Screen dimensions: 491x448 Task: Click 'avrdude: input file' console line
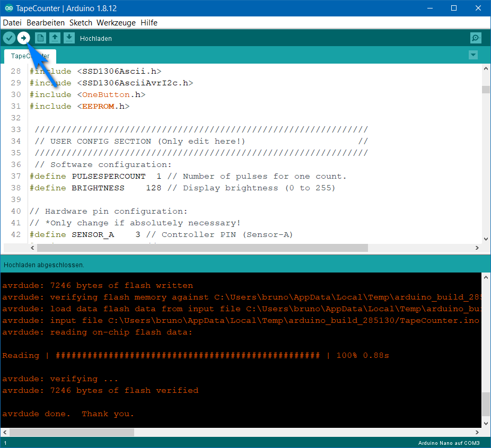241,321
